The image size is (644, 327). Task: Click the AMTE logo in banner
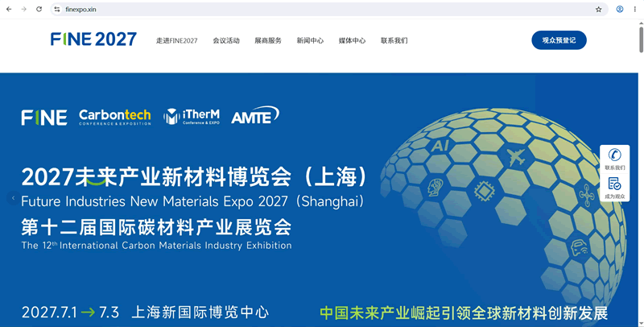pyautogui.click(x=255, y=115)
